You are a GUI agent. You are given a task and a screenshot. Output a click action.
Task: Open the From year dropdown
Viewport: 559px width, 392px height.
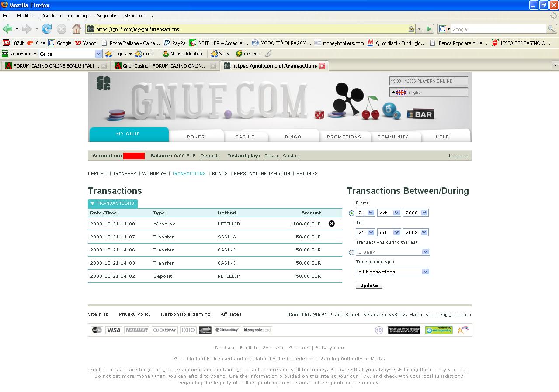tap(416, 213)
